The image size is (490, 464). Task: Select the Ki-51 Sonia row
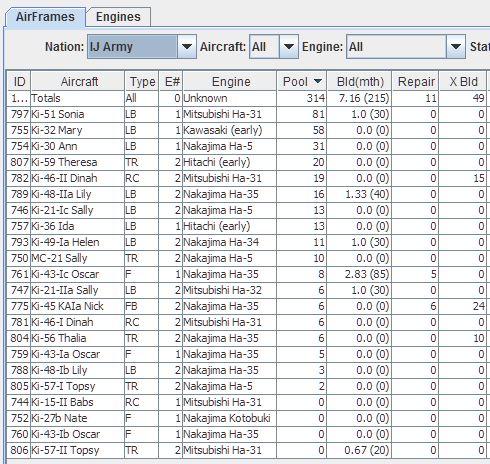247,114
